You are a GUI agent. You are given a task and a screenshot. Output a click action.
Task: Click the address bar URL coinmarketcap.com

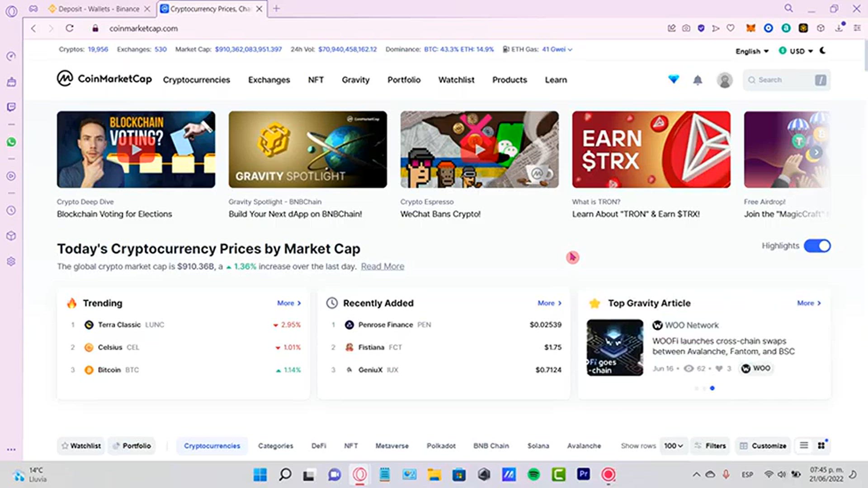click(143, 28)
